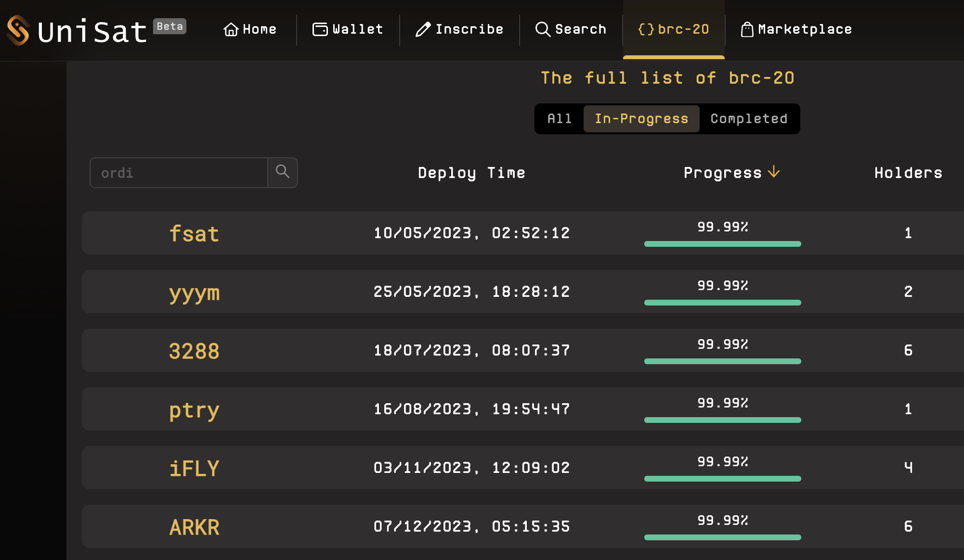Open the Marketplace nav tab
The height and width of the screenshot is (560, 964).
pos(805,29)
